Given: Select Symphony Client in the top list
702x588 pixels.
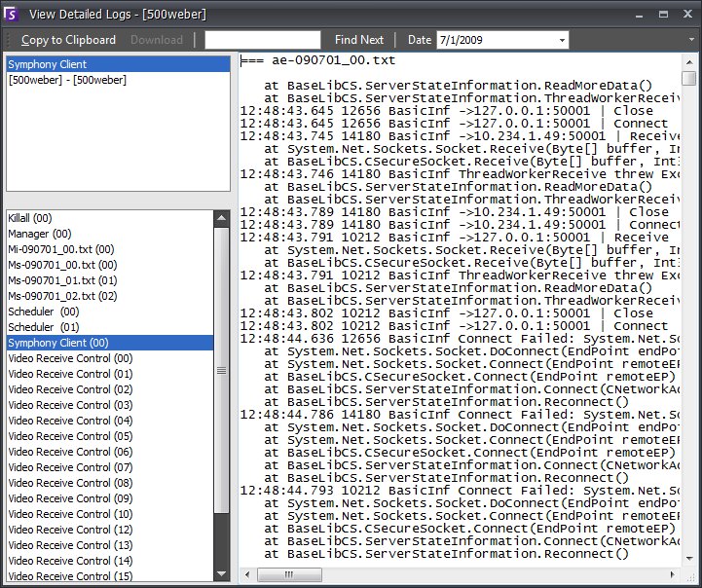Looking at the screenshot, I should pos(118,64).
